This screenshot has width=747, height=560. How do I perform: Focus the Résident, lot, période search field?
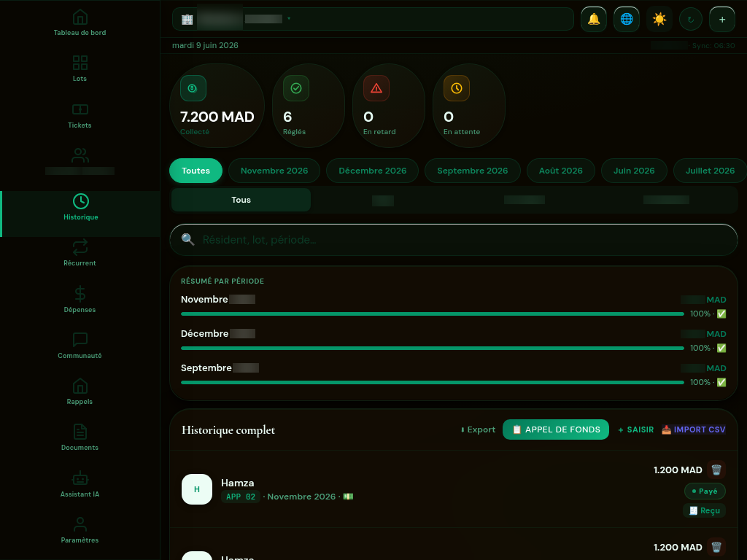point(454,239)
